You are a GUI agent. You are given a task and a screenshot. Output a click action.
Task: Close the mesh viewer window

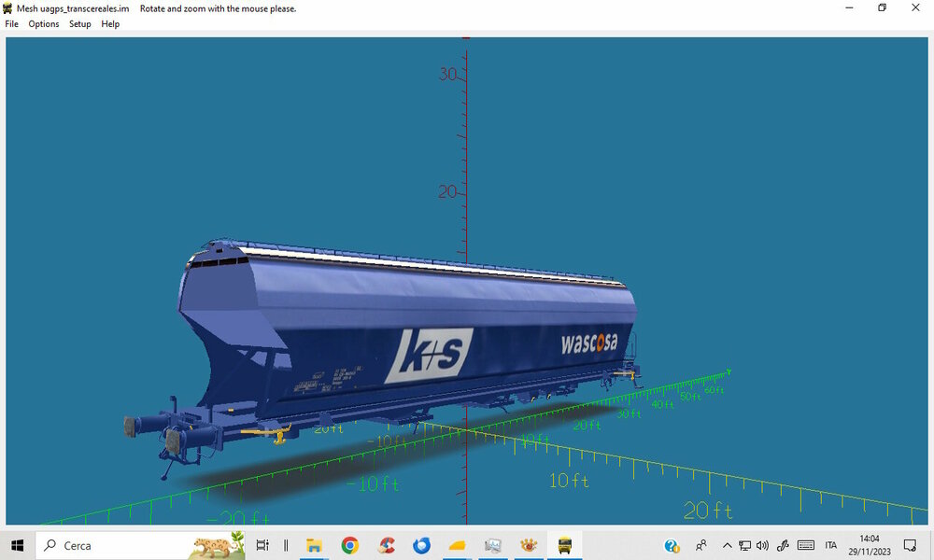[x=915, y=7]
